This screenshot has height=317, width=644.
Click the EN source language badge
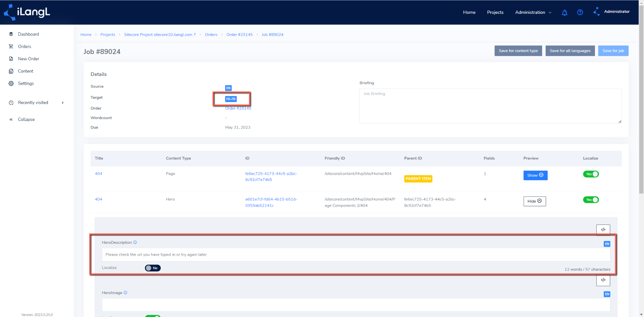click(x=228, y=88)
